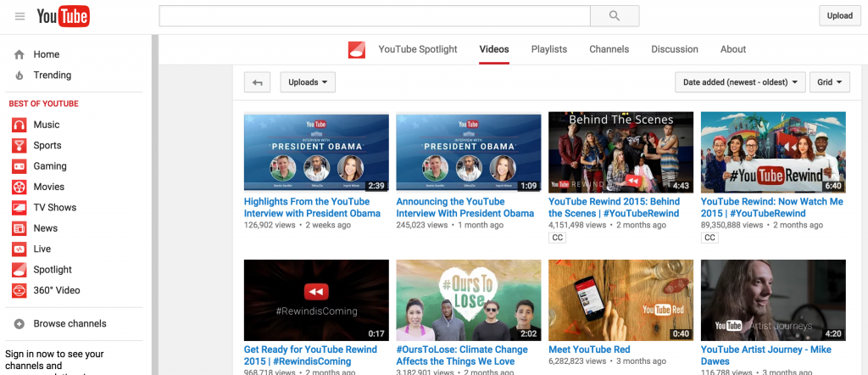Open the hamburger guide menu icon

[x=20, y=17]
